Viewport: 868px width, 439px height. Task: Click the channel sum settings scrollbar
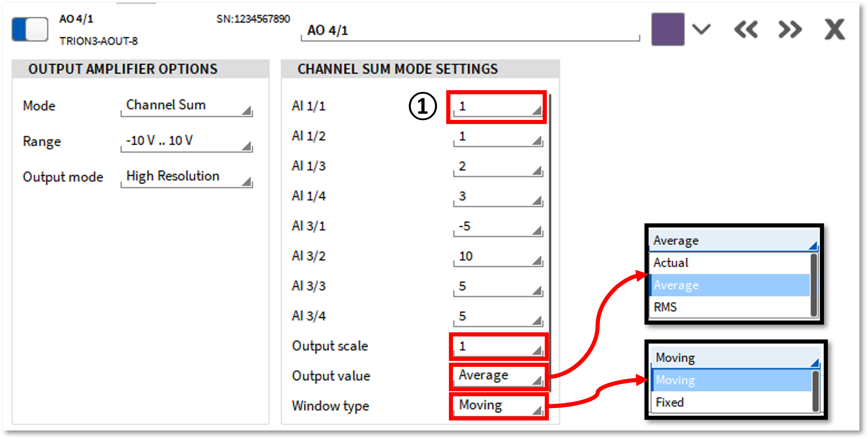[x=550, y=242]
